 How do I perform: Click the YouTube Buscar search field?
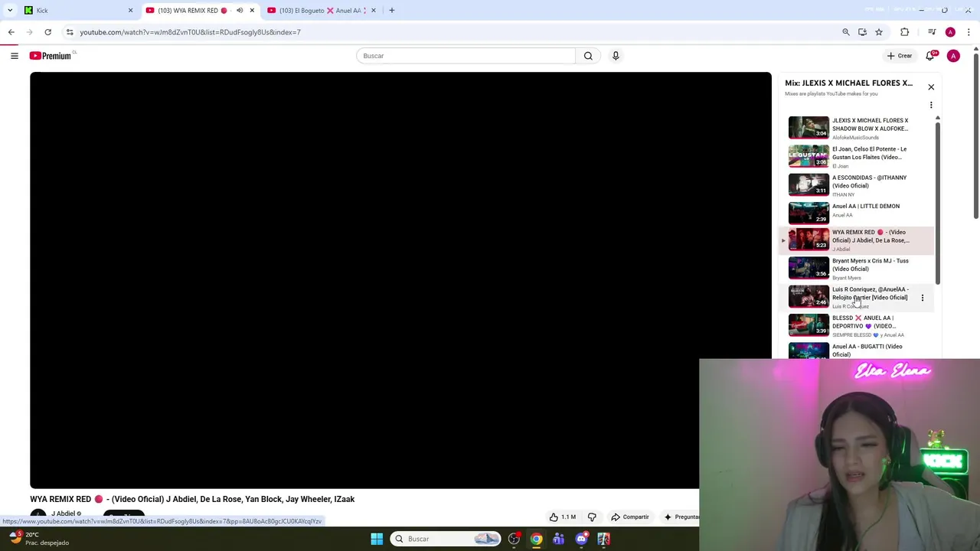[465, 55]
